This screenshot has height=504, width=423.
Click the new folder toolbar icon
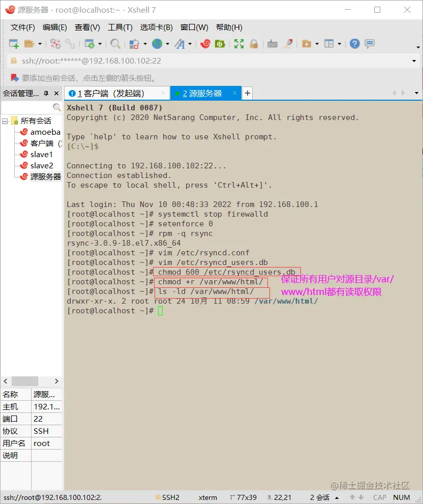307,43
